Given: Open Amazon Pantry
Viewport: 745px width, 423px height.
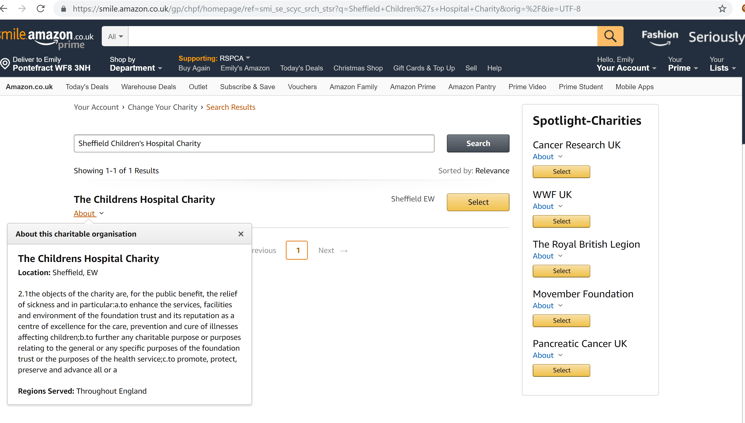Looking at the screenshot, I should click(472, 87).
